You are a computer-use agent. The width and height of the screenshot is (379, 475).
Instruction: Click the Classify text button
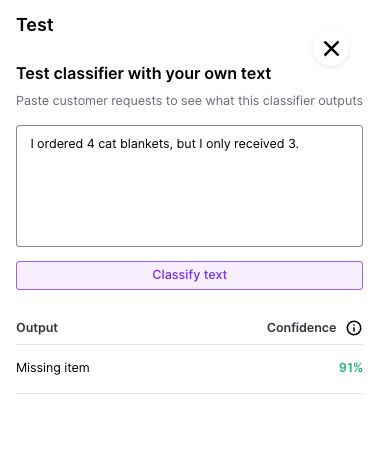tap(189, 275)
